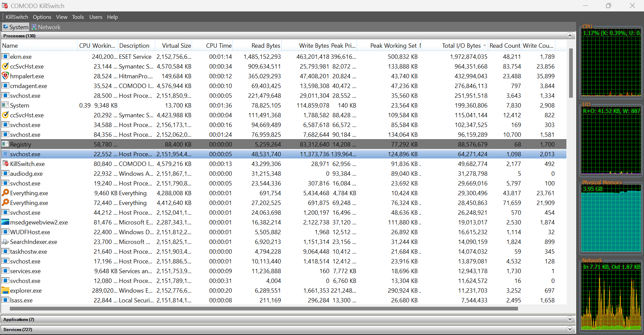Image resolution: width=644 pixels, height=335 pixels.
Task: Click the System process CPU value 0.39
Action: 85,105
